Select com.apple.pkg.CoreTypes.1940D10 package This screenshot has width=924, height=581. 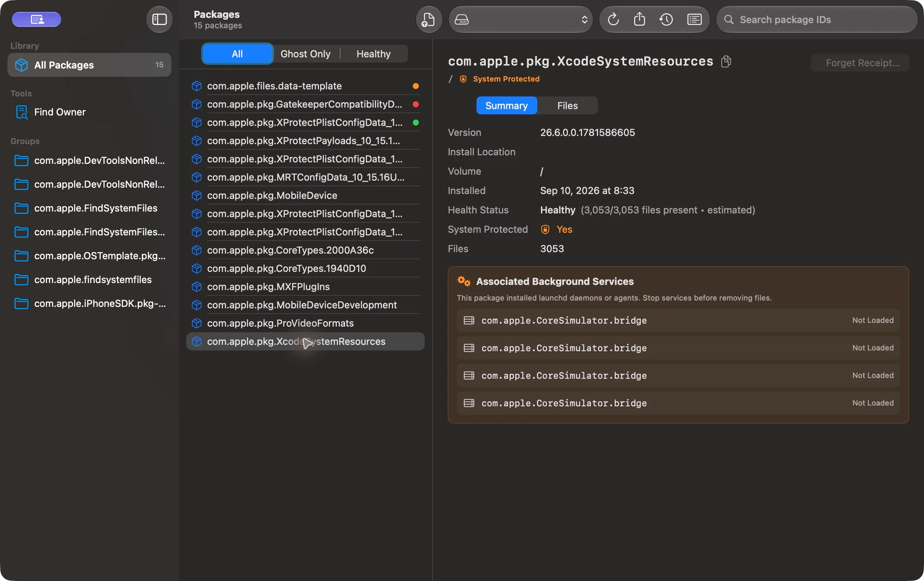point(305,269)
